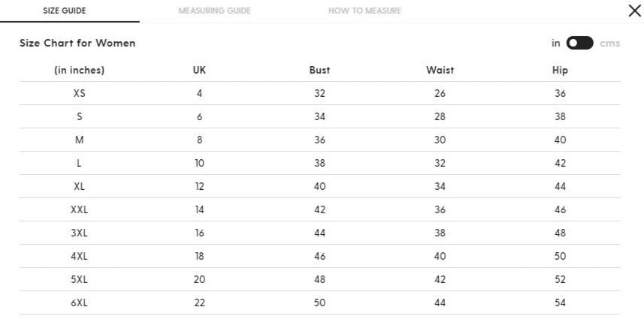Select the XXL size row label

[x=79, y=209]
